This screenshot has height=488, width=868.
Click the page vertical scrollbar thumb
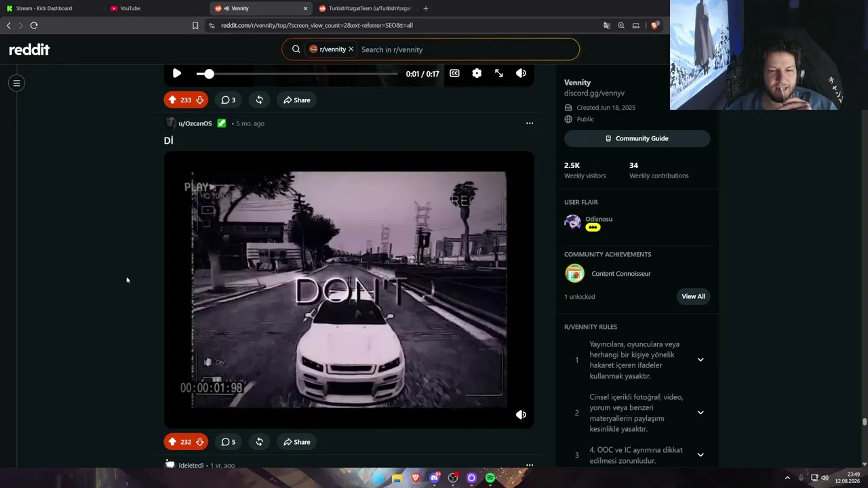[x=865, y=422]
